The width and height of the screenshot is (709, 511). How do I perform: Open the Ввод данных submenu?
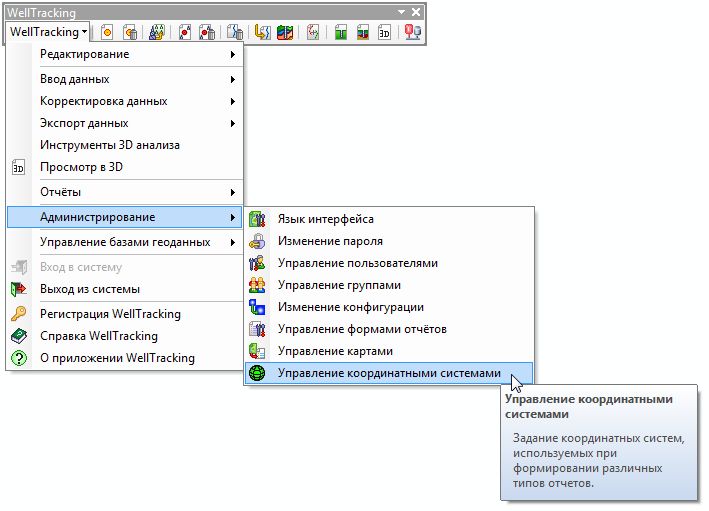pyautogui.click(x=125, y=79)
